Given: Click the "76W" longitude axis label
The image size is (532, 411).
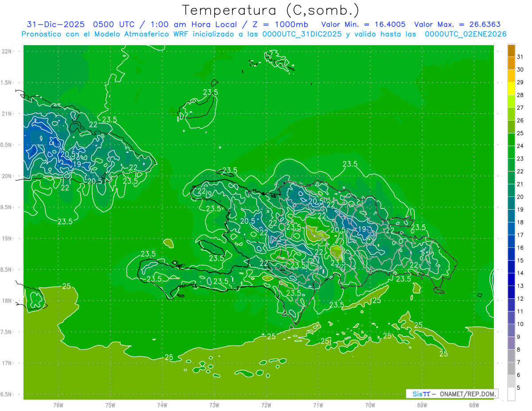Looking at the screenshot, I should pos(58,405).
